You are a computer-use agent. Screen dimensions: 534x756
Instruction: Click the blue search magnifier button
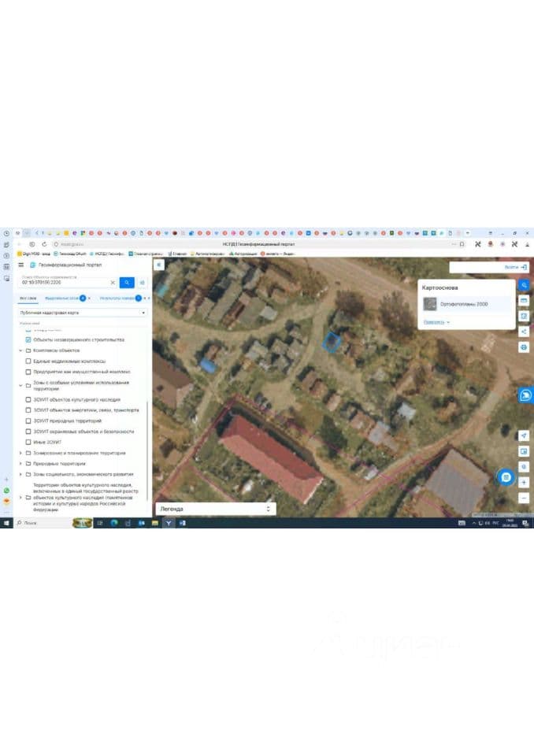(126, 283)
